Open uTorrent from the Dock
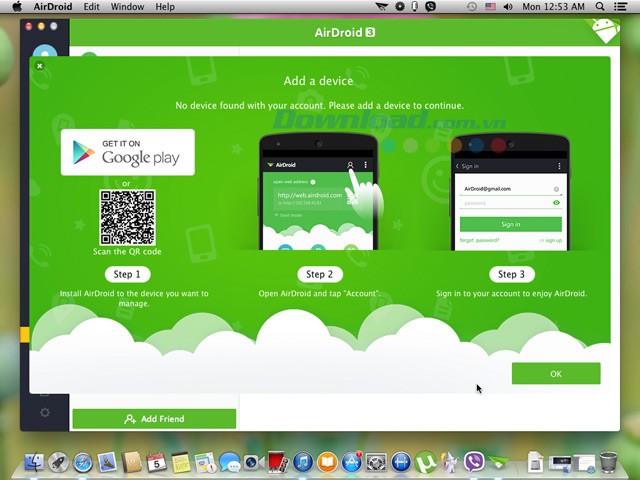640x480 pixels. (x=425, y=462)
